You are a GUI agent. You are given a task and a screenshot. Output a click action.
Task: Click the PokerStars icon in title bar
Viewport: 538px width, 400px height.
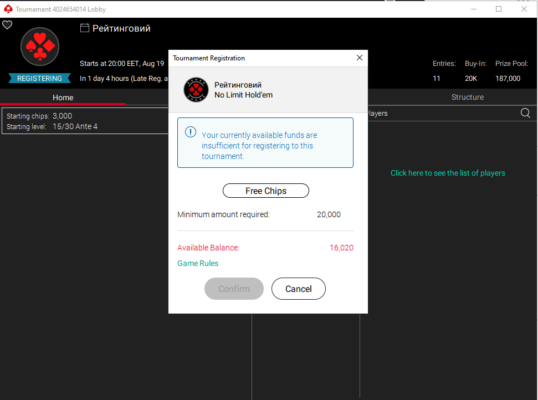coord(8,9)
